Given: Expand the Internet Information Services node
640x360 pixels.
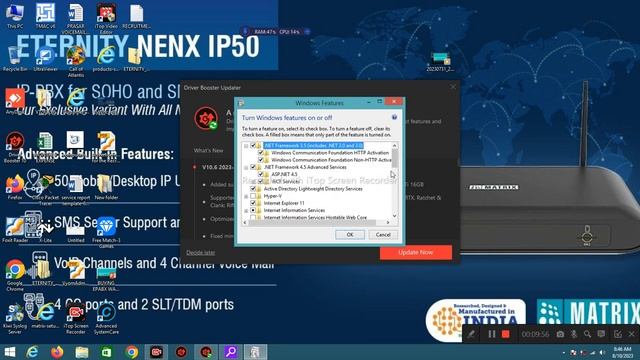Looking at the screenshot, I should coord(246,211).
